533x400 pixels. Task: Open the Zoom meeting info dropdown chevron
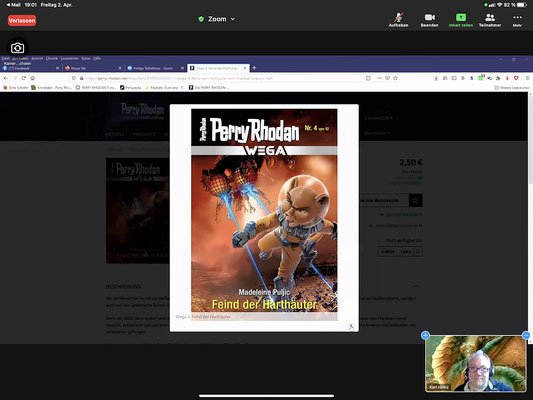233,19
